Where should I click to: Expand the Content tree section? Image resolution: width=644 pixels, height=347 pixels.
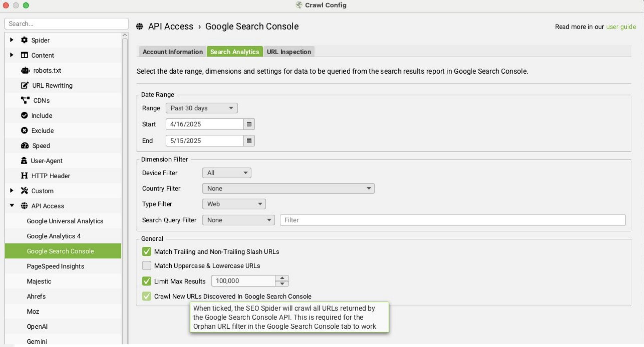pyautogui.click(x=12, y=55)
